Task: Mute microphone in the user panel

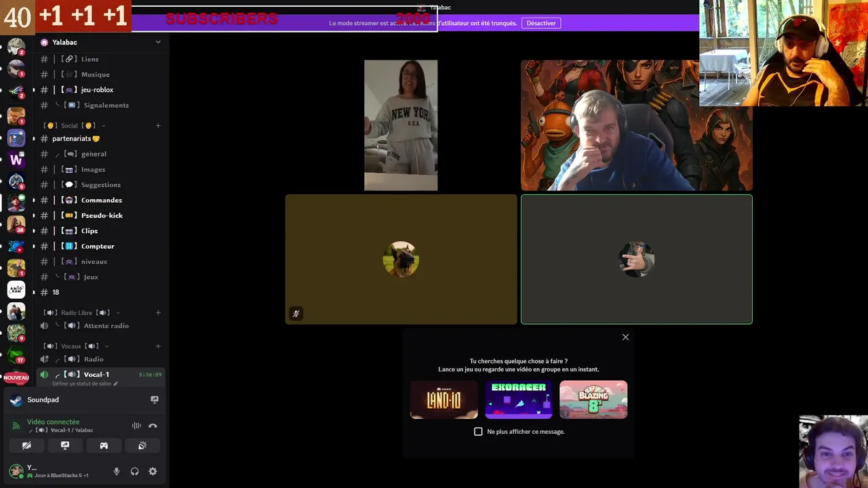Action: point(117,471)
